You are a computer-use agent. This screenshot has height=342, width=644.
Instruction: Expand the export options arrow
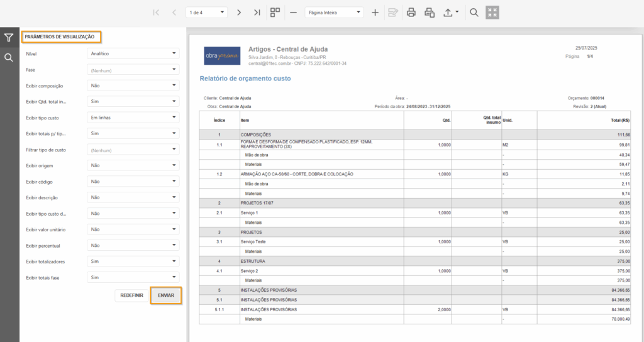(x=457, y=12)
